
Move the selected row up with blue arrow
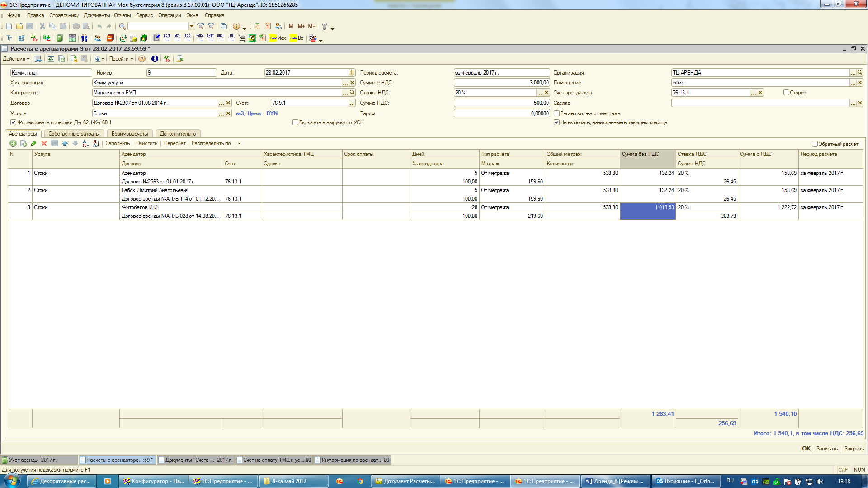pyautogui.click(x=65, y=143)
